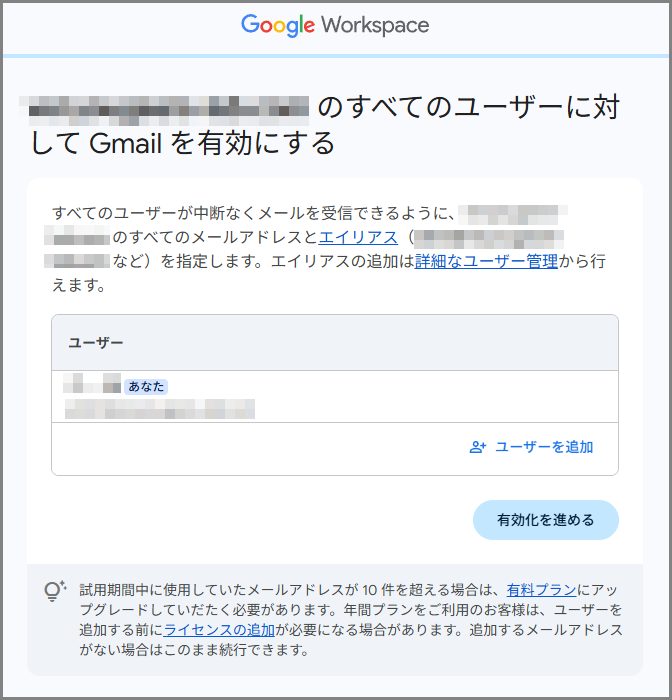Image resolution: width=672 pixels, height=700 pixels.
Task: Click the add-person icon beside ユーザーを追加
Action: (478, 447)
